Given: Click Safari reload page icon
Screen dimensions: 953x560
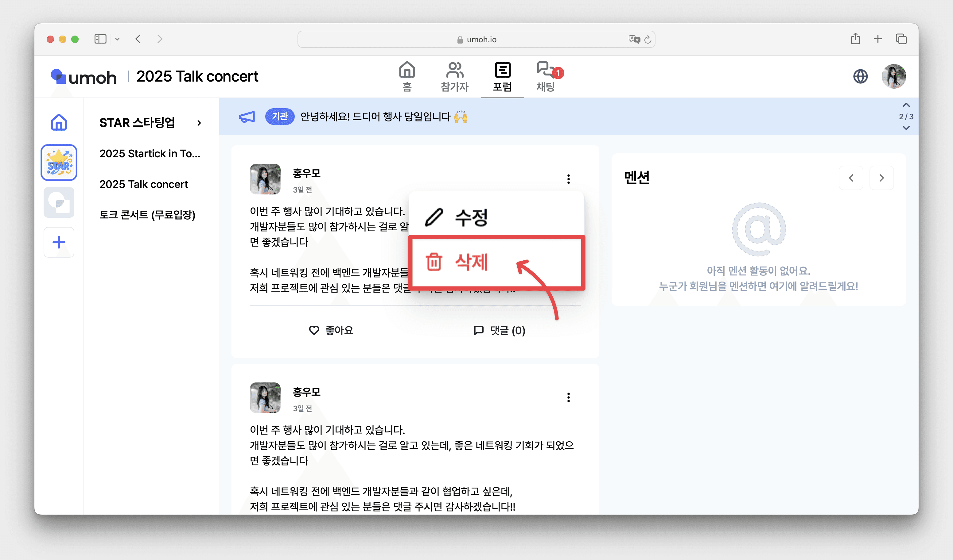Looking at the screenshot, I should click(x=648, y=39).
